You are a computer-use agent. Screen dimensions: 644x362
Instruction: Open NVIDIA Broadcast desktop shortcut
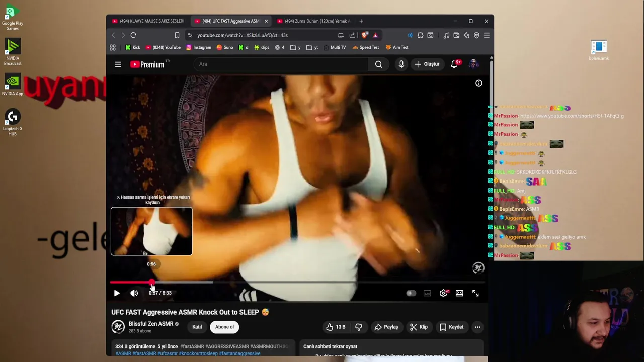[x=13, y=52]
